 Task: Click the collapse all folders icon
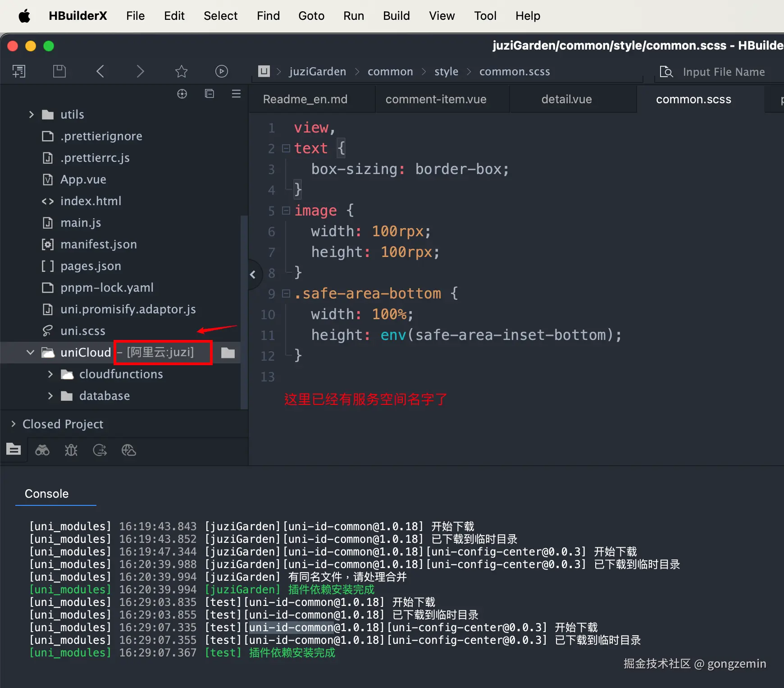pyautogui.click(x=210, y=94)
